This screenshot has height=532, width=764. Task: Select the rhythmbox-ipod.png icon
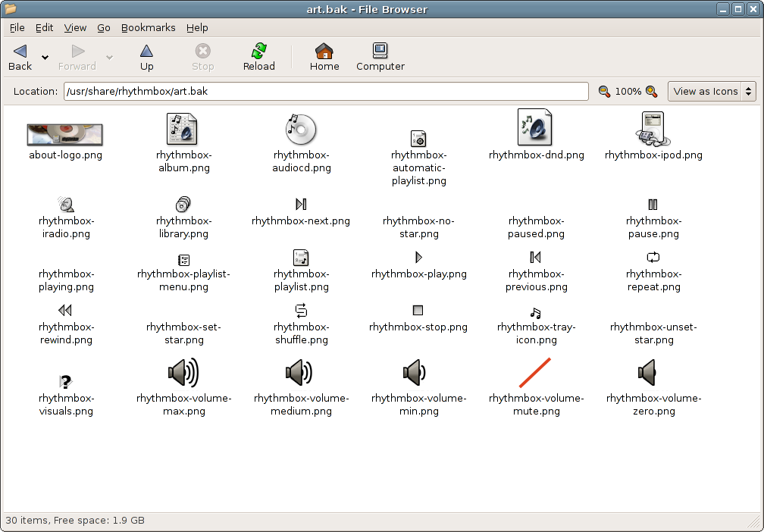click(653, 129)
